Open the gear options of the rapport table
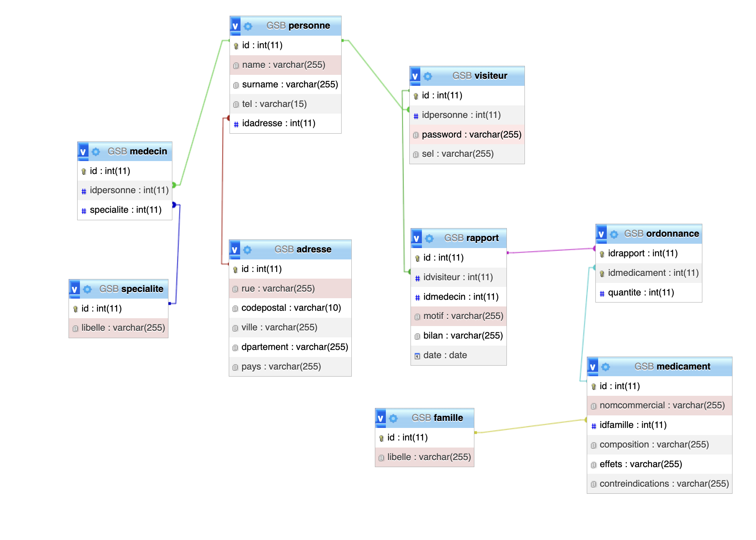This screenshot has width=756, height=540. [429, 238]
